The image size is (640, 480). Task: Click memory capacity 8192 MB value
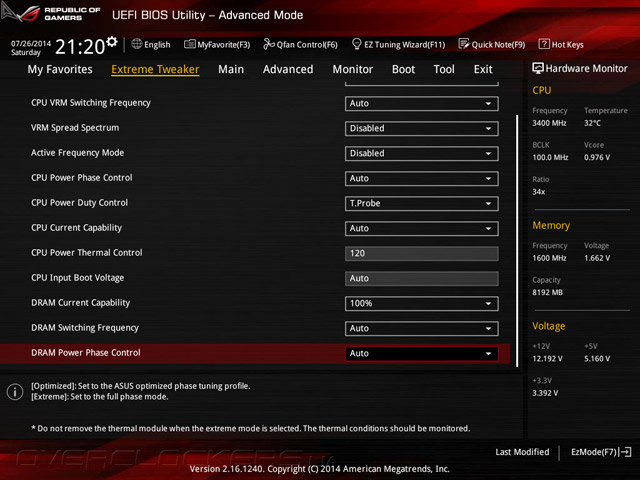pos(547,292)
